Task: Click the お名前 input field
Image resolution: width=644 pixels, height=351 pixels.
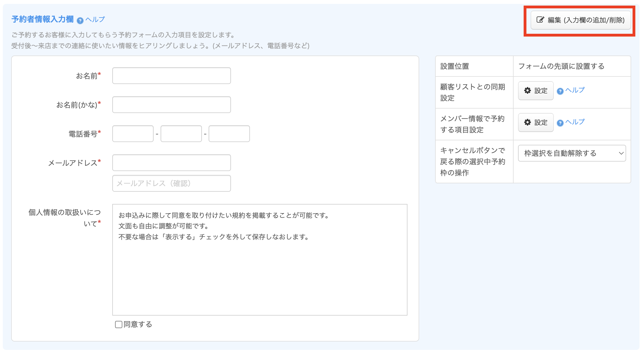Action: [x=171, y=76]
